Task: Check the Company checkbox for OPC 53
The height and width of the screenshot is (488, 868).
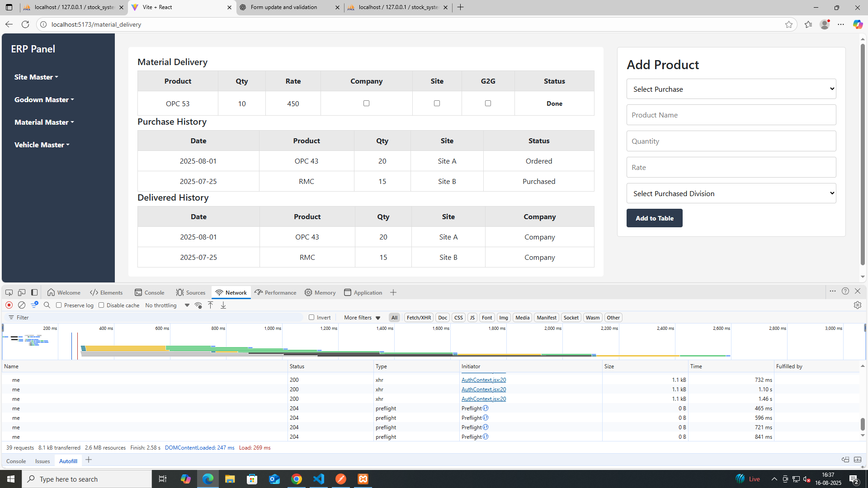Action: click(366, 103)
